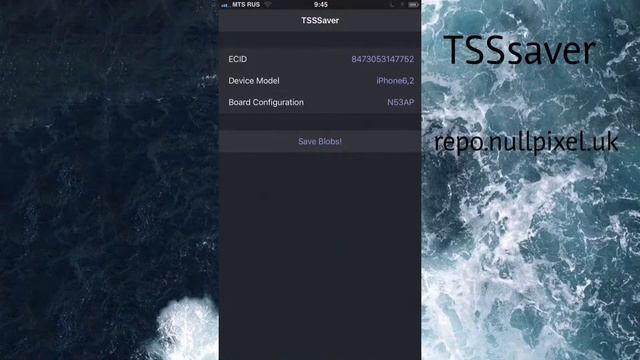Image resolution: width=640 pixels, height=360 pixels.
Task: Click the repo.nullpixel.uk caption text
Action: 526,142
